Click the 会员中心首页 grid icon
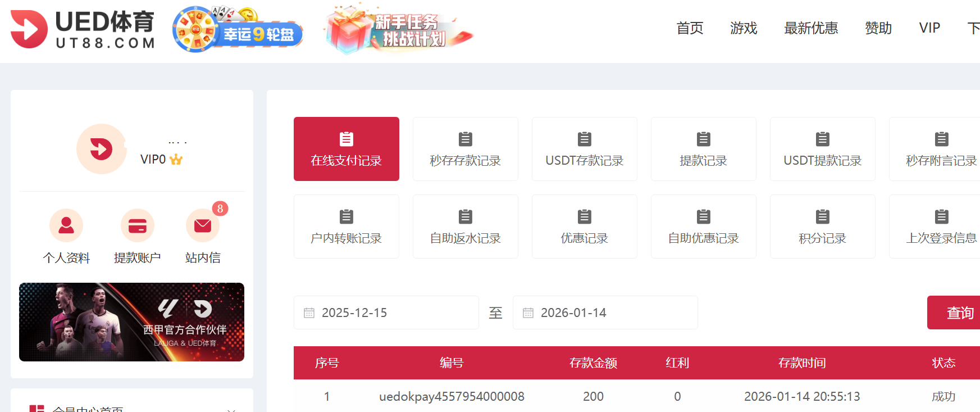Screen dimensions: 980x412 pos(37,409)
